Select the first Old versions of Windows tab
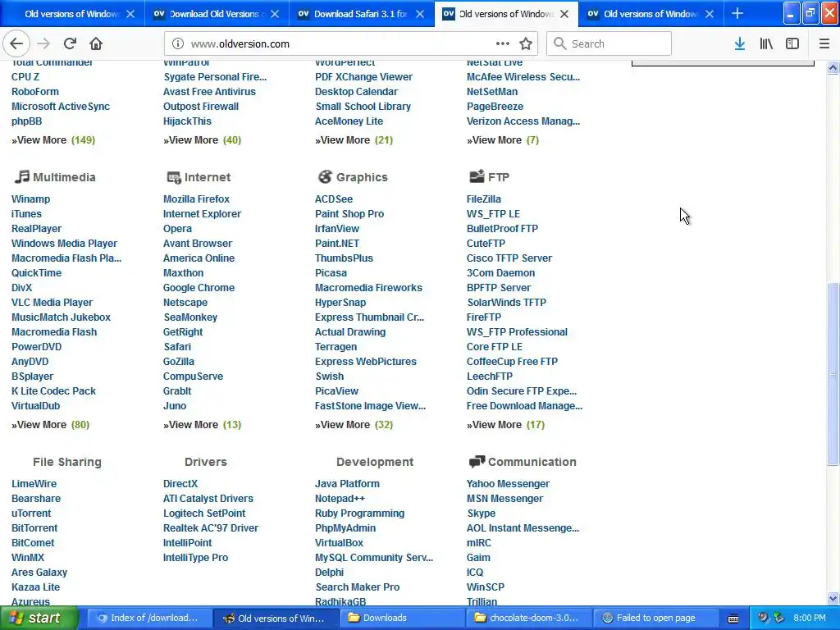 coord(72,14)
